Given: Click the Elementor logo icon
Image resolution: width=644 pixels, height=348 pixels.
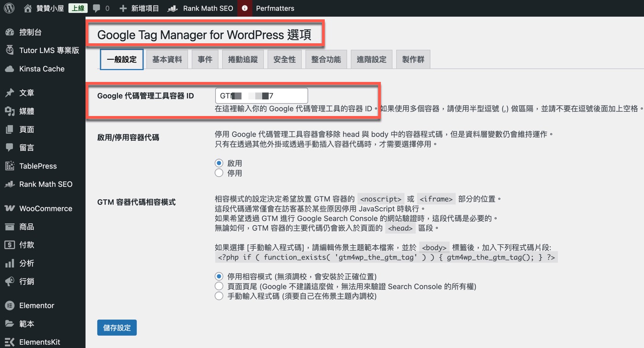Looking at the screenshot, I should pos(10,306).
